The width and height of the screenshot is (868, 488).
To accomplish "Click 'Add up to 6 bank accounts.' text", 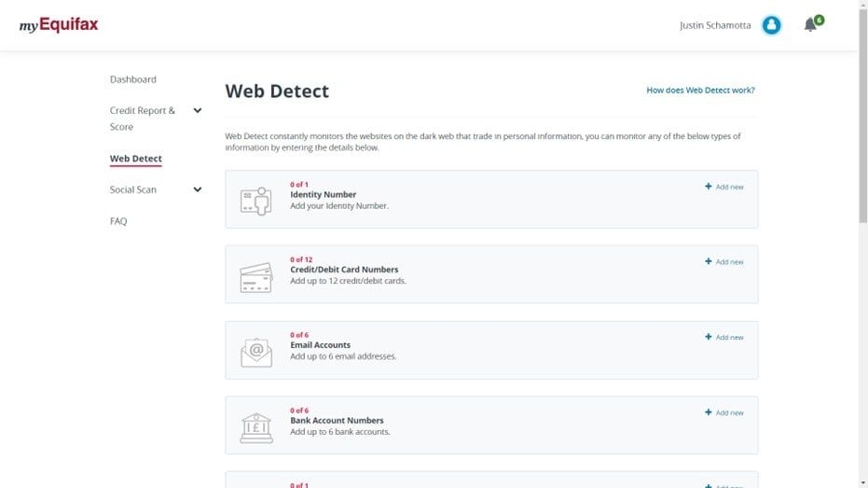I will pos(340,431).
